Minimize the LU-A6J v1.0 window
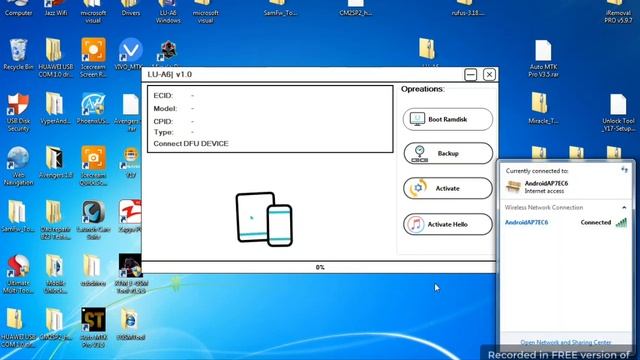This screenshot has height=360, width=640. [x=471, y=75]
